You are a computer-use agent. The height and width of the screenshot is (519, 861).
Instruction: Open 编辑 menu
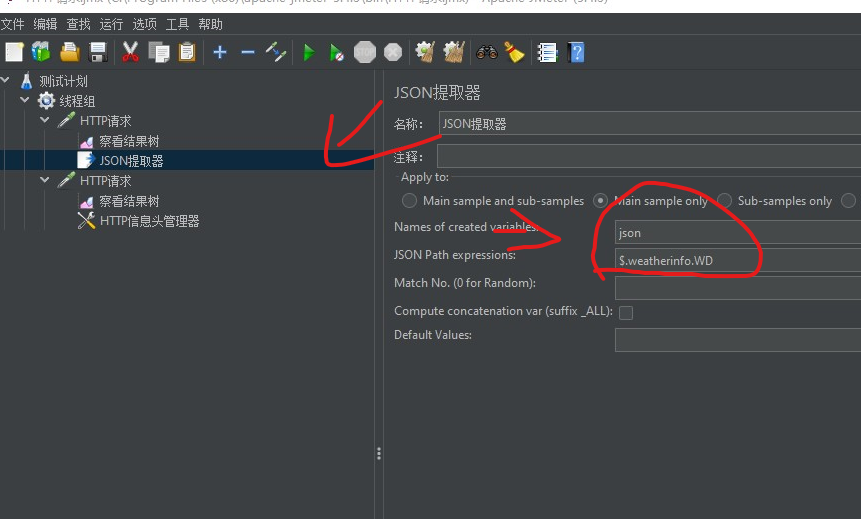pyautogui.click(x=45, y=24)
